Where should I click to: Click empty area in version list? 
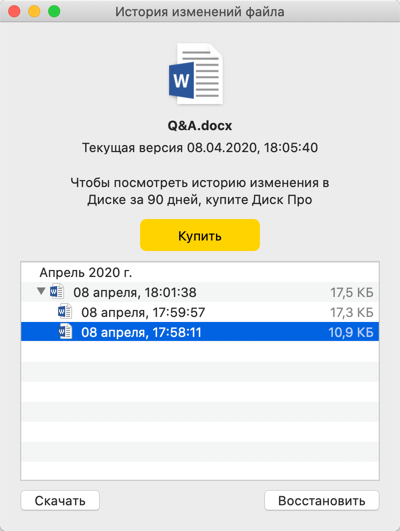[200, 411]
